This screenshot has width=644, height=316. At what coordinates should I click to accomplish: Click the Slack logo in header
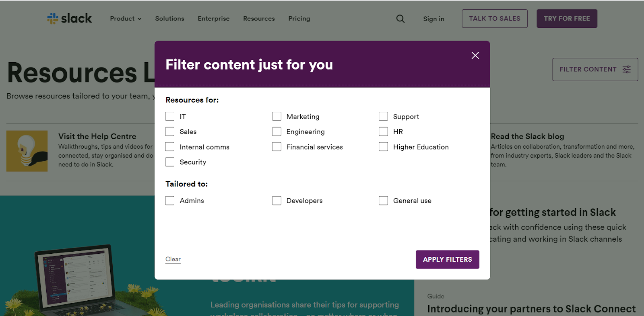click(69, 18)
